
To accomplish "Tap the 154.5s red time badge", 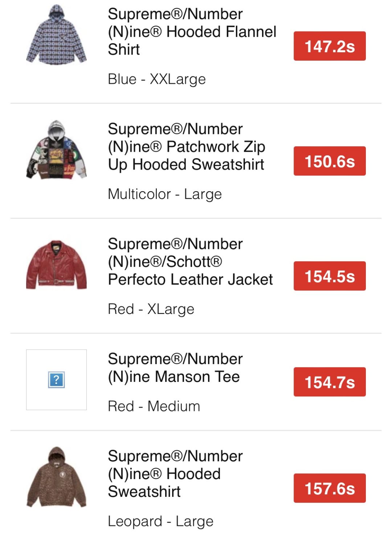I will (329, 276).
